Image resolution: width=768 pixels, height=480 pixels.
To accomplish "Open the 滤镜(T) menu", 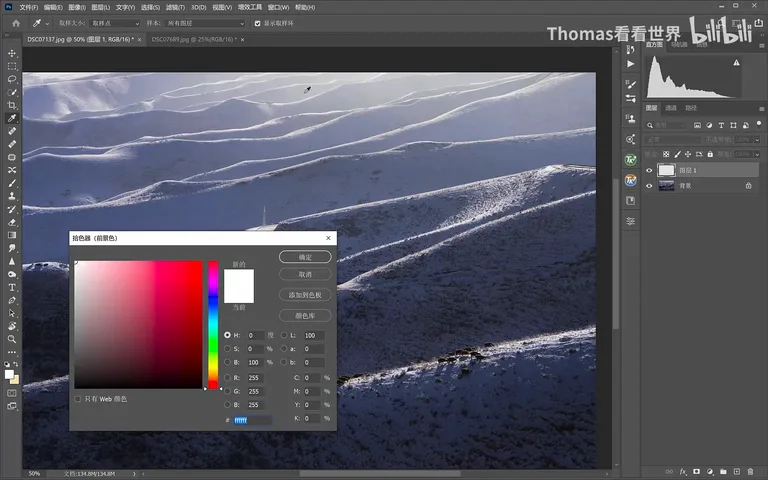I will 175,7.
